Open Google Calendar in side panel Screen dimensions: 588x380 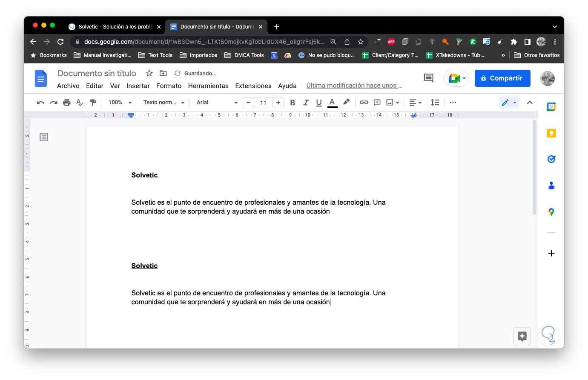point(551,107)
